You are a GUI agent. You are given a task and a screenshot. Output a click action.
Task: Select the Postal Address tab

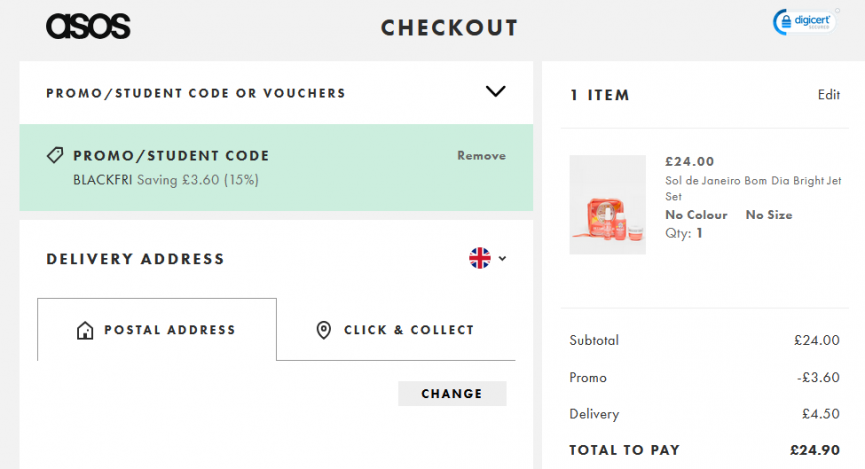[157, 329]
